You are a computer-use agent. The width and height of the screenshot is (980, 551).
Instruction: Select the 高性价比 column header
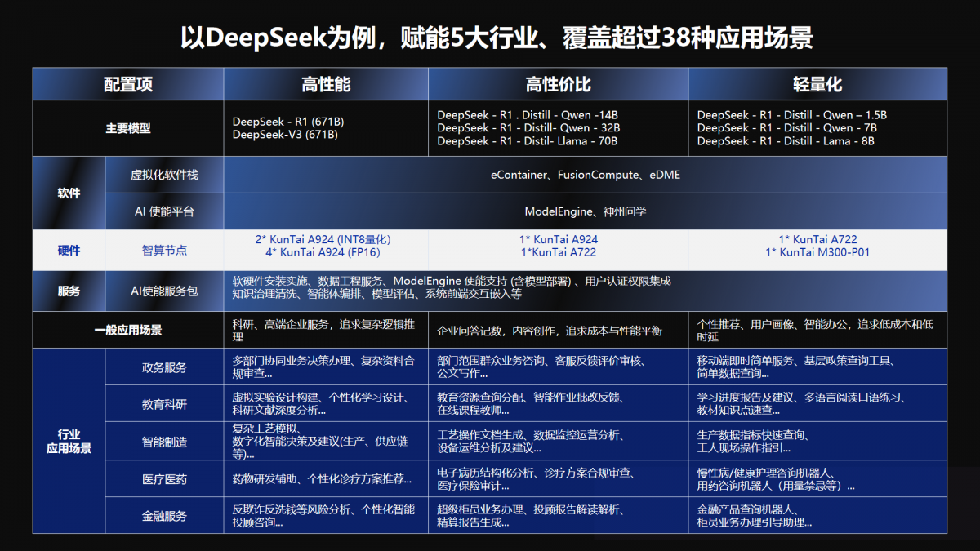[557, 82]
